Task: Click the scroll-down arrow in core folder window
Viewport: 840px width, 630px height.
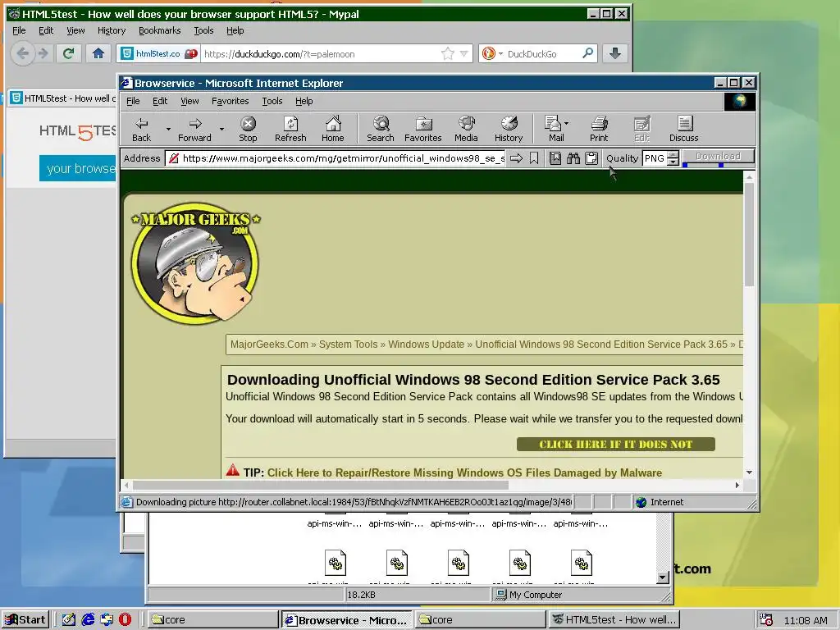Action: coord(663,577)
